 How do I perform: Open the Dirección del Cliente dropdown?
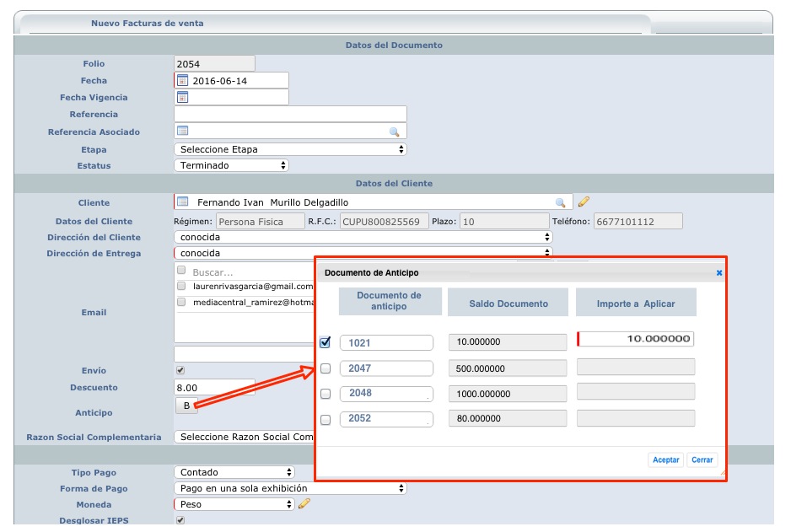[363, 237]
